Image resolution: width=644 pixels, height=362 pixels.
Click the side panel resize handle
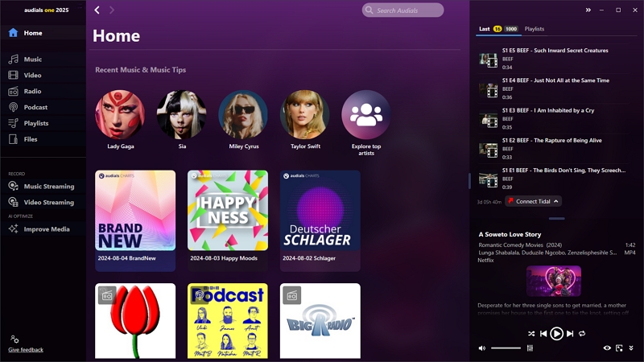click(x=469, y=180)
